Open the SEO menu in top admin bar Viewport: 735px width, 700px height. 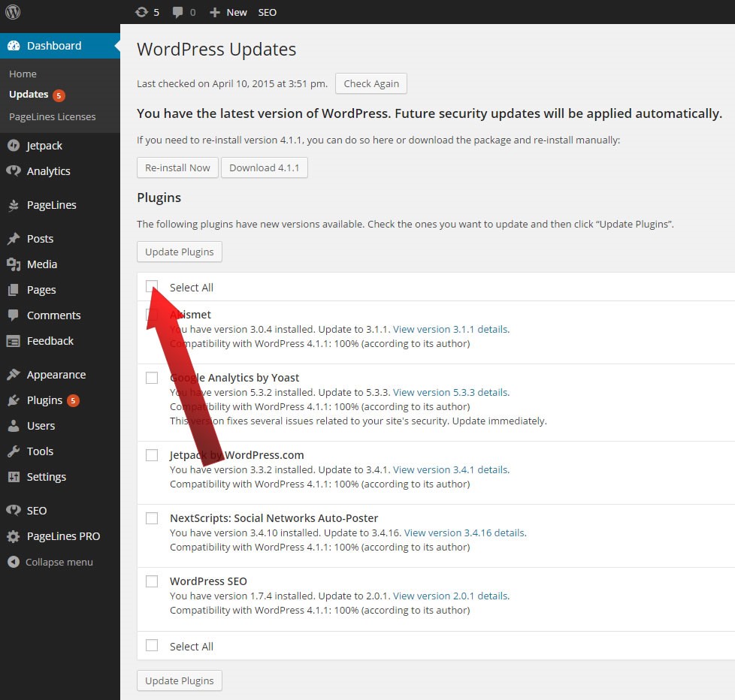click(267, 12)
